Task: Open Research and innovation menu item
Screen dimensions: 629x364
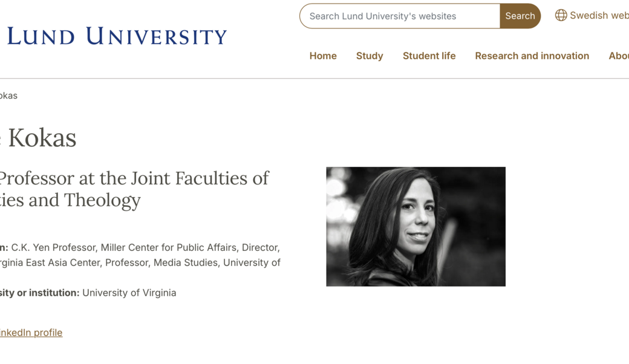Action: pyautogui.click(x=532, y=56)
